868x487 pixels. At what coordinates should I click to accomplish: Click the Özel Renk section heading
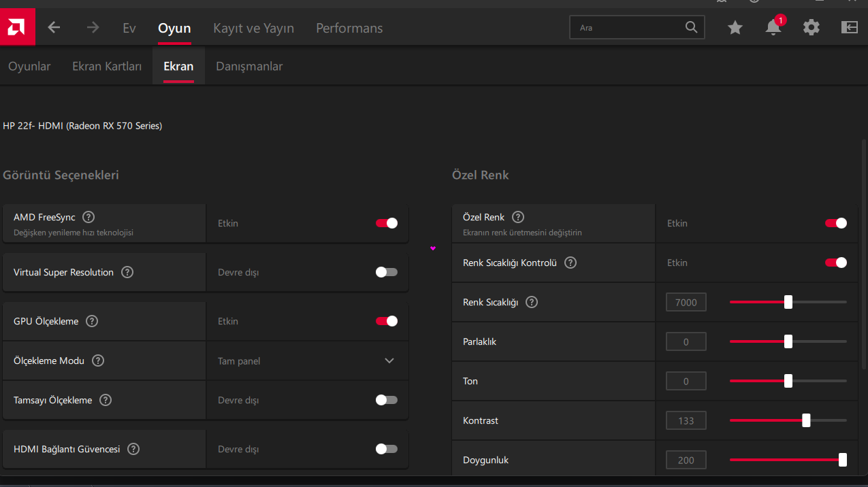480,175
